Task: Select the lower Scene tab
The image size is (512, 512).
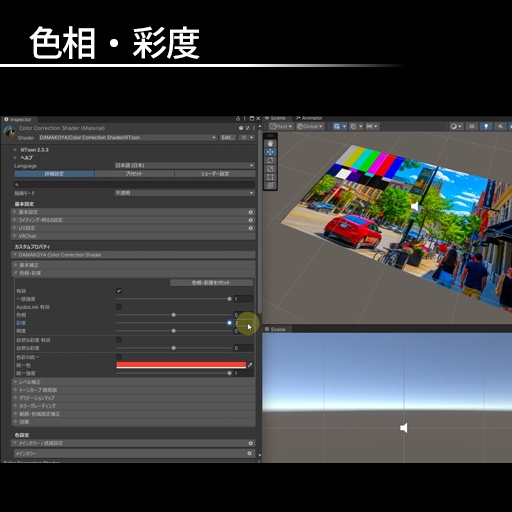Action: click(276, 329)
